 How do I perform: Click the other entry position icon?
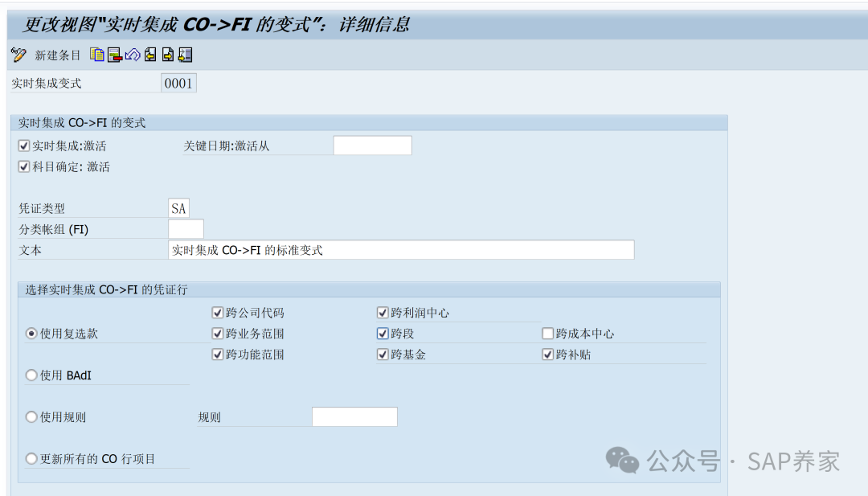tap(186, 55)
